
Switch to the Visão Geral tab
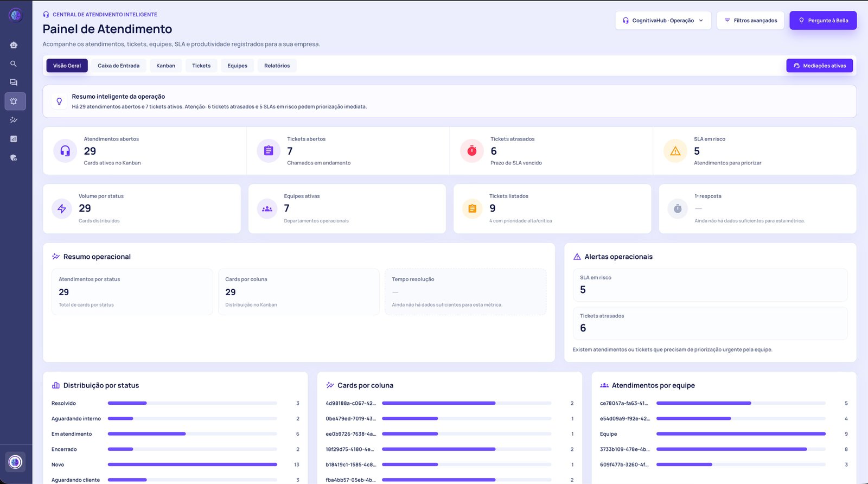coord(67,66)
